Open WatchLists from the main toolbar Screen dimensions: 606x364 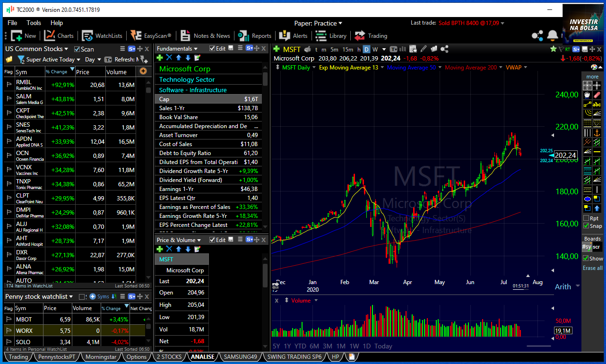[102, 35]
